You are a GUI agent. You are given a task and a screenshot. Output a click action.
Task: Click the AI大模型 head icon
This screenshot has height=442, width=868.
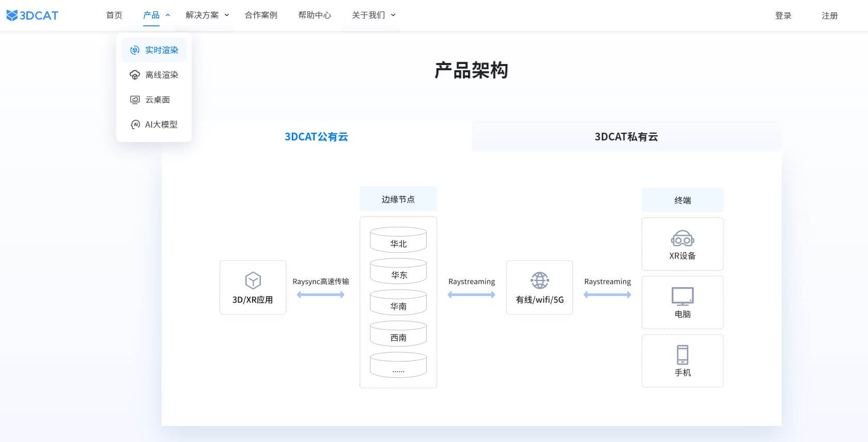tap(135, 124)
